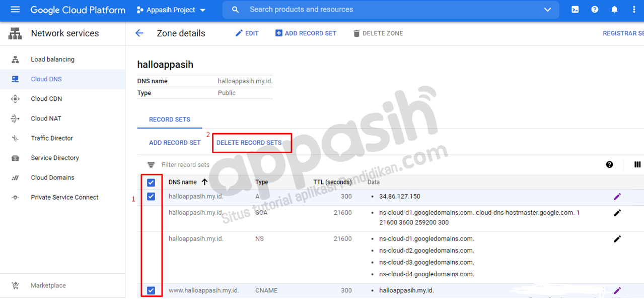Click the search products and resources field
This screenshot has height=304, width=644.
pyautogui.click(x=390, y=10)
